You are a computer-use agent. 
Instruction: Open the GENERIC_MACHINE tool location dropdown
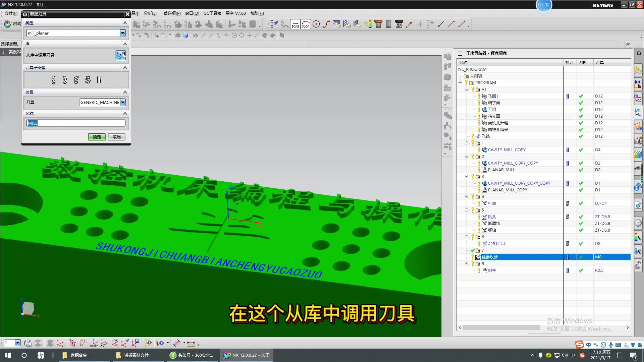[x=123, y=102]
